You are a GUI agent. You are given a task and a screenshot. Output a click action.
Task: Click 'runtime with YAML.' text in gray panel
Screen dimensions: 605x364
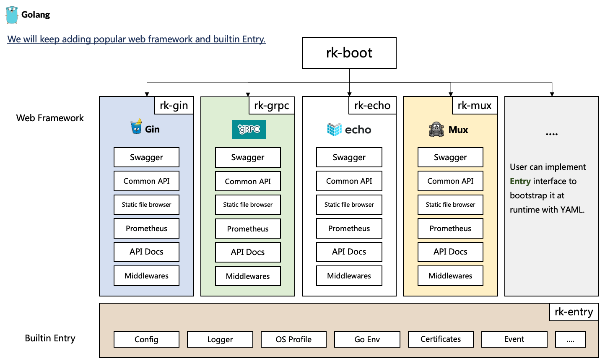(547, 210)
